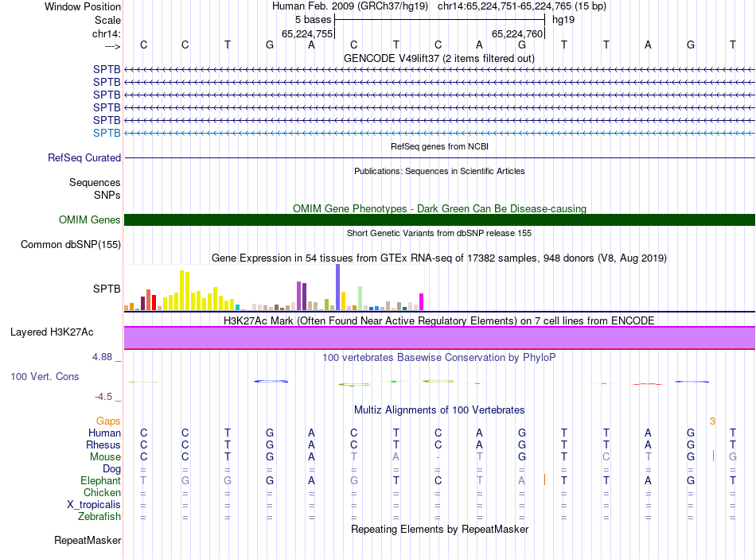Open GENCODE V49lift37 track title
The height and width of the screenshot is (559, 756).
point(438,58)
